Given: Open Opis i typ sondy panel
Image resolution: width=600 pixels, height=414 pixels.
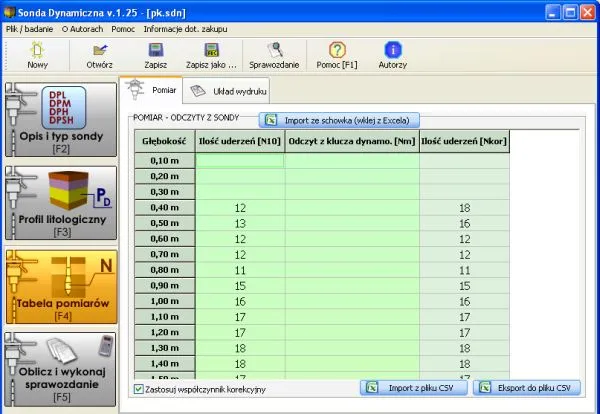Looking at the screenshot, I should coord(59,119).
